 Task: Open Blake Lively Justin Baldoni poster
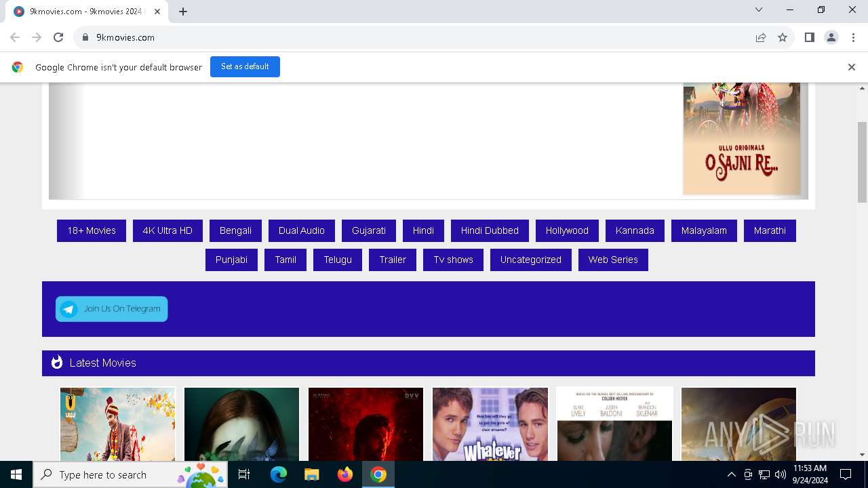click(x=614, y=424)
